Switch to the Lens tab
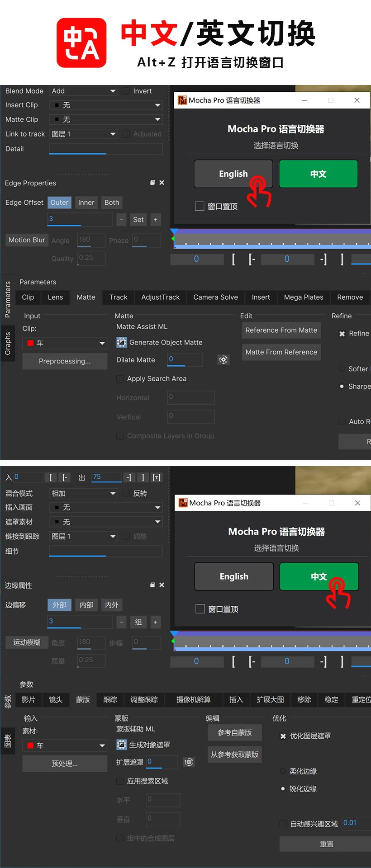 (x=55, y=297)
